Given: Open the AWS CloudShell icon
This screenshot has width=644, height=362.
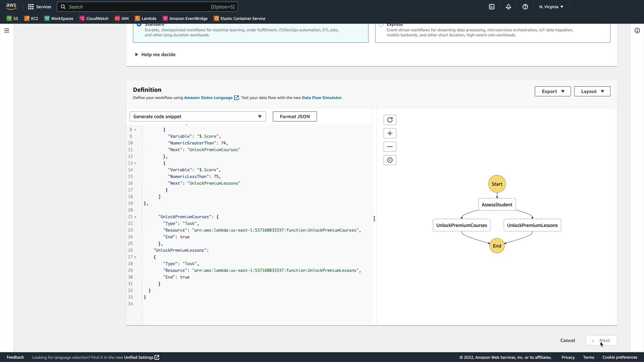Looking at the screenshot, I should click(492, 7).
